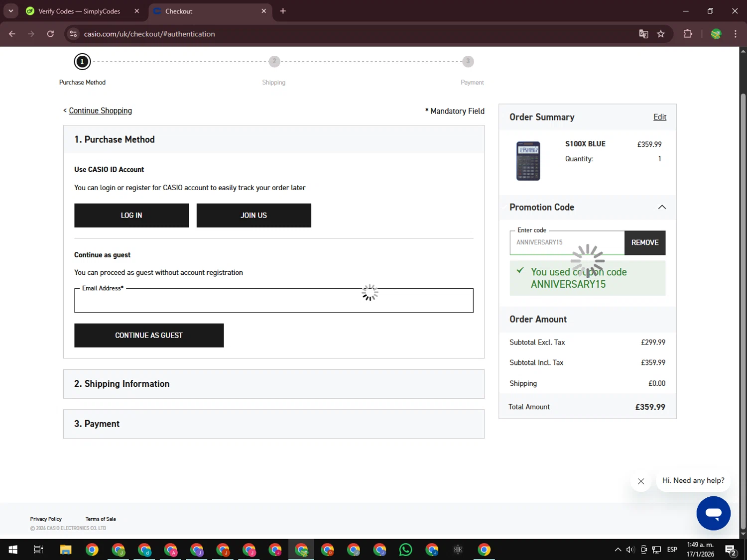Open the chat support bubble

pos(713,513)
